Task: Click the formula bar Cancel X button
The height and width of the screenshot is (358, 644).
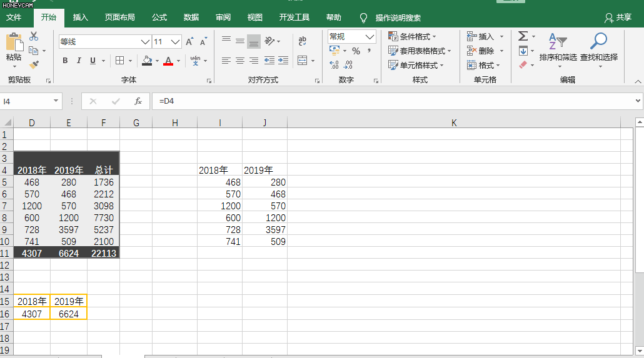Action: 93,101
